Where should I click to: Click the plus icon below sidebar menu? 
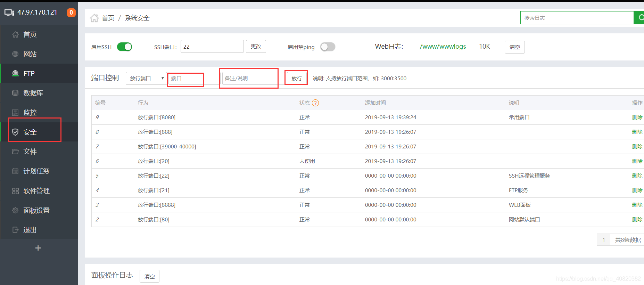pyautogui.click(x=38, y=248)
